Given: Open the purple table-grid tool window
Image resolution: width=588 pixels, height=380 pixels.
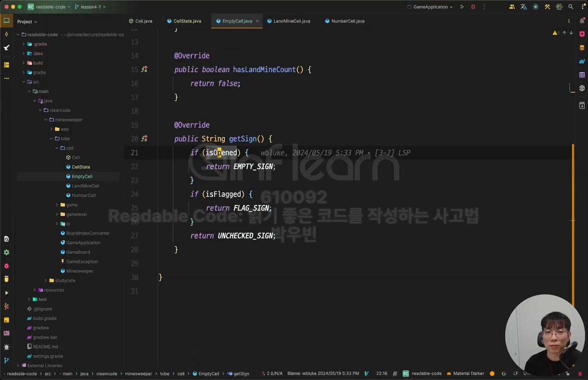Looking at the screenshot, I should pyautogui.click(x=582, y=75).
